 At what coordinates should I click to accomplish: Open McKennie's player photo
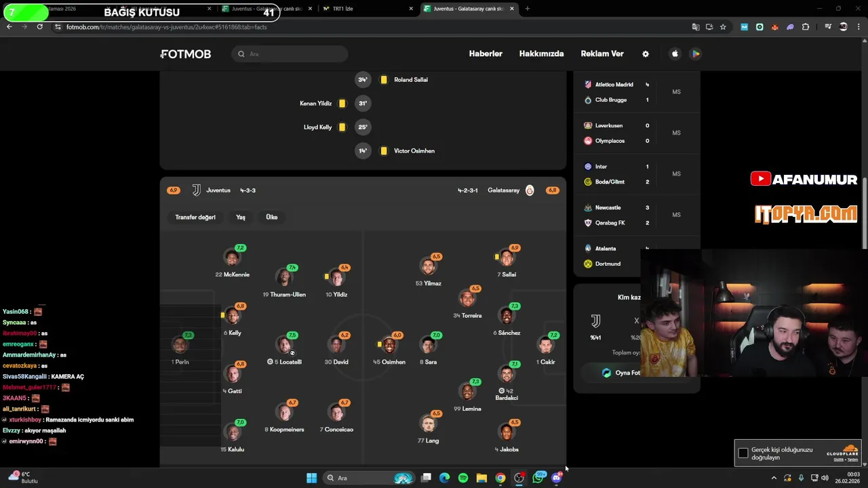pos(233,258)
